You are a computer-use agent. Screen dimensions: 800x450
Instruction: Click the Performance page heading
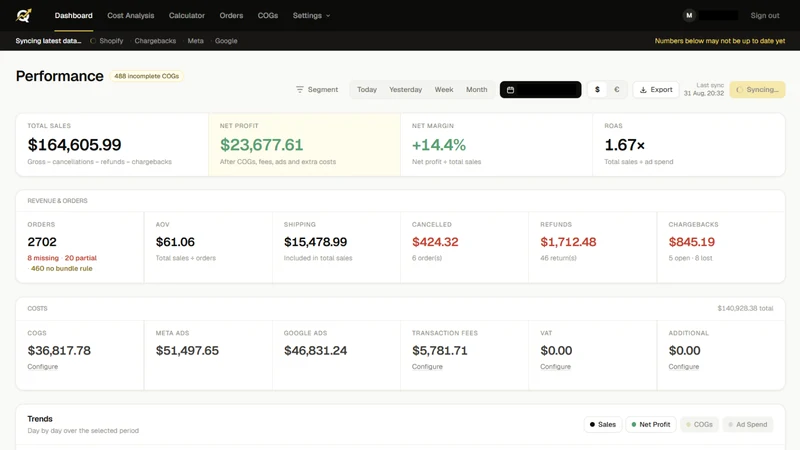coord(60,76)
